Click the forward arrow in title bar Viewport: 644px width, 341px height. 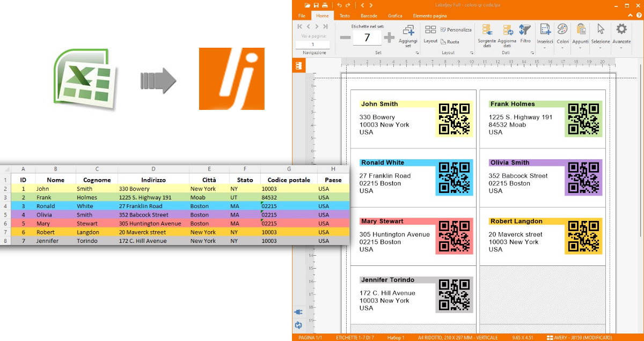(371, 5)
